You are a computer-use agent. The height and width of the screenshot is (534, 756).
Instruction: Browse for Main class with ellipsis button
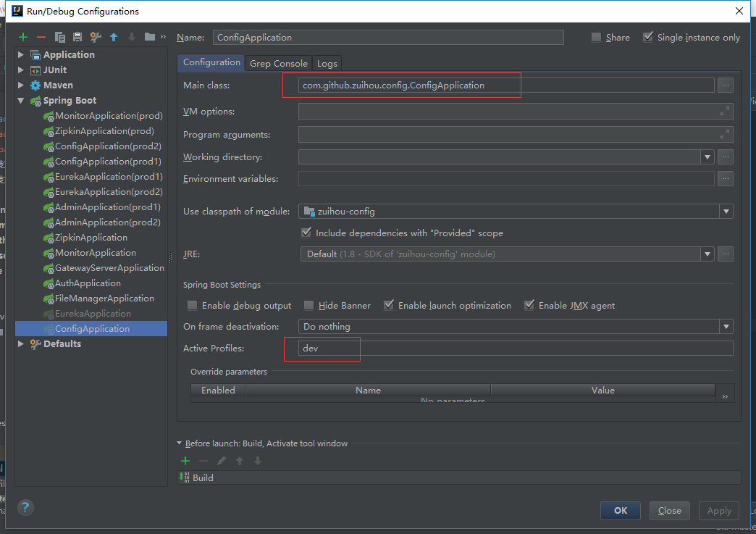click(x=725, y=85)
